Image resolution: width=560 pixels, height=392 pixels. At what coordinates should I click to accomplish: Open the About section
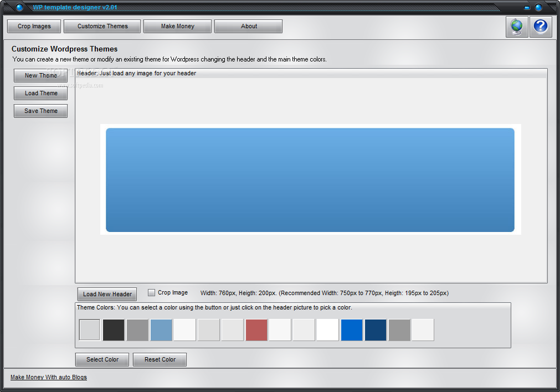pos(249,27)
